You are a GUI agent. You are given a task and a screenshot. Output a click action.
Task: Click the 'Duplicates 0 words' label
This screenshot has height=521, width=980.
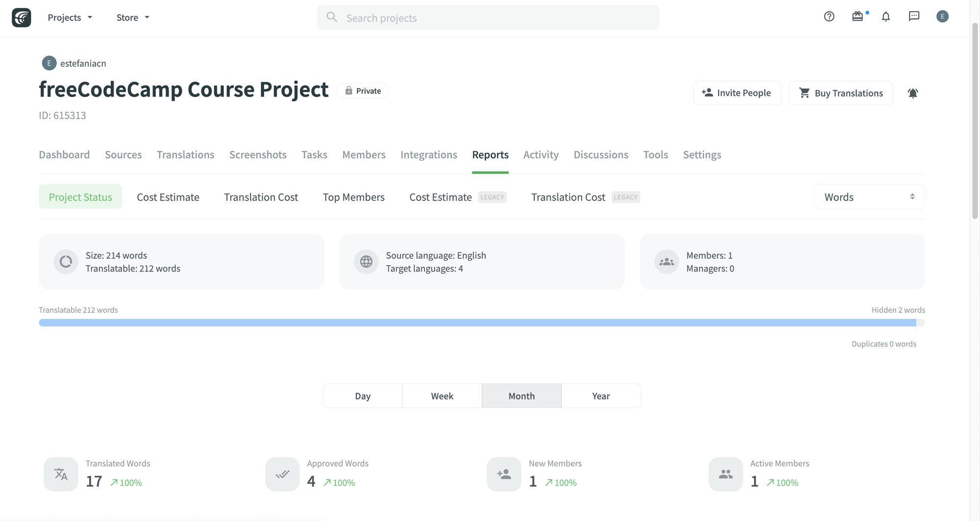(x=884, y=344)
